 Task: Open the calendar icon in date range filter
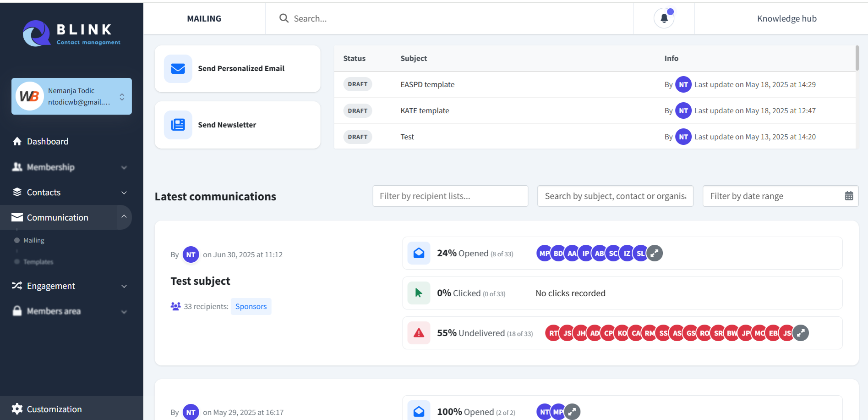[849, 196]
